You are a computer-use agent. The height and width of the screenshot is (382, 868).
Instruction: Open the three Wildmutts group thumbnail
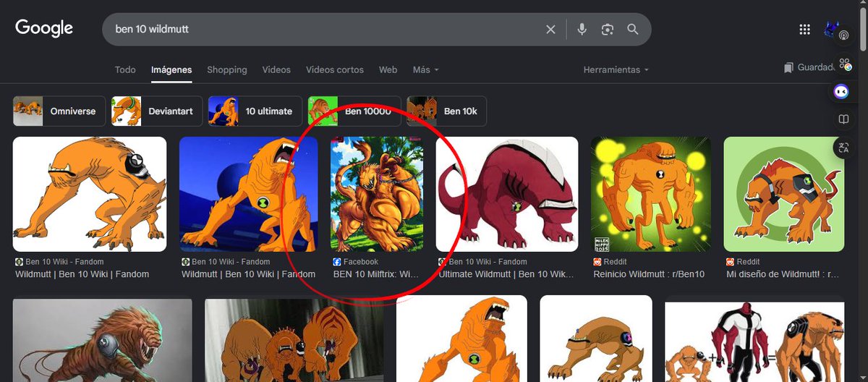294,340
